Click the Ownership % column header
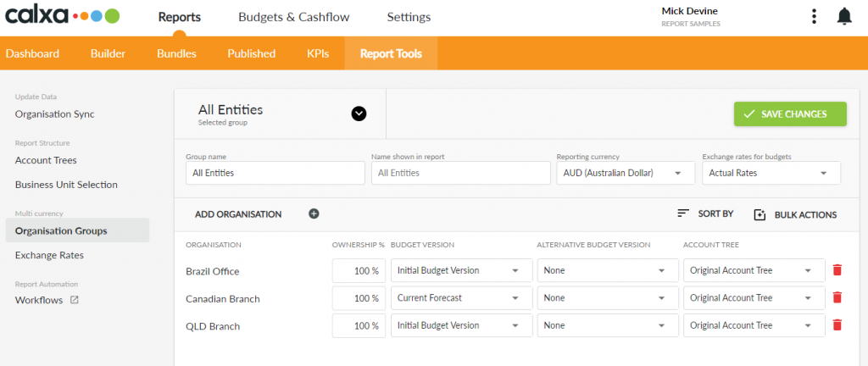 [x=359, y=245]
